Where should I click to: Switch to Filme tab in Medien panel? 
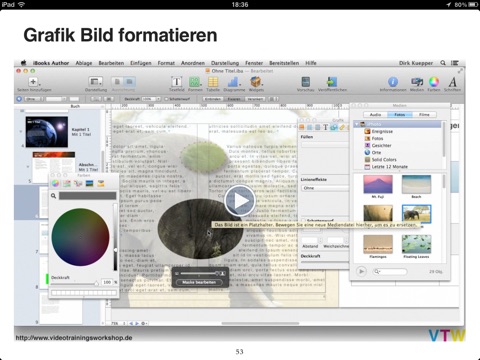pyautogui.click(x=424, y=114)
